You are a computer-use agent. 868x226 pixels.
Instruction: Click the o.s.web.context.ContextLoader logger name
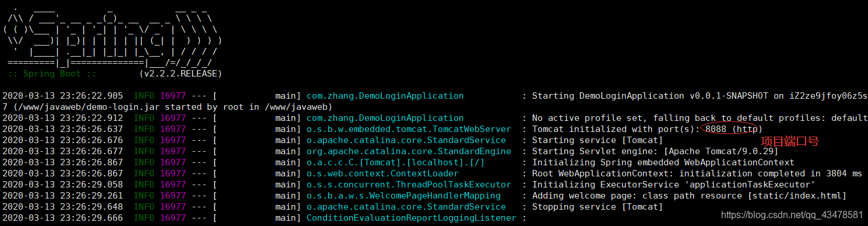[382, 173]
